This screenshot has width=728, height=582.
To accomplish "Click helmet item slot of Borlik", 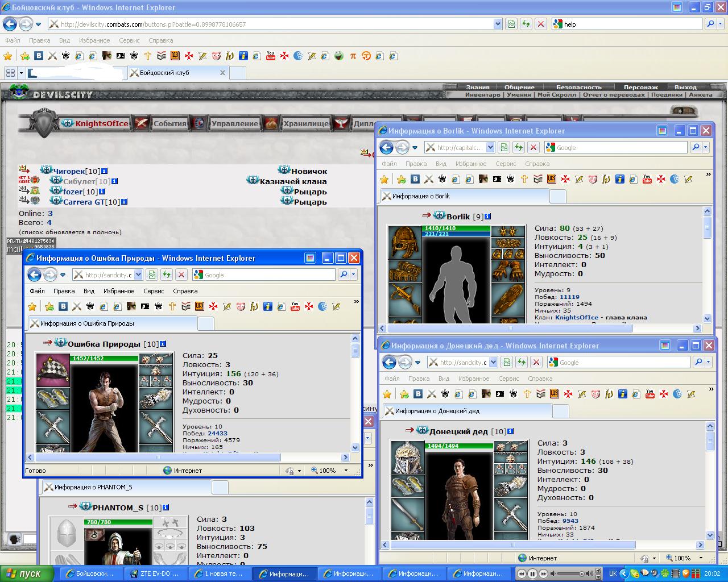I will coord(404,242).
